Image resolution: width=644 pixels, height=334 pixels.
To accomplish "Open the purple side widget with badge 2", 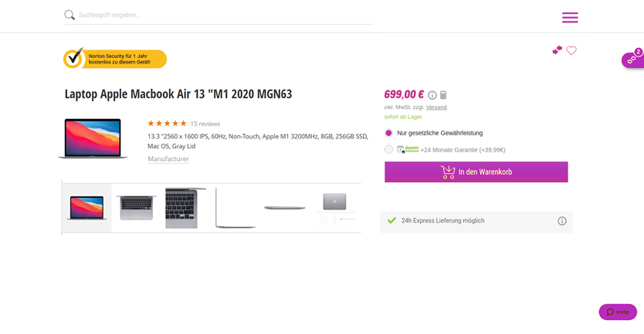I will (x=633, y=60).
